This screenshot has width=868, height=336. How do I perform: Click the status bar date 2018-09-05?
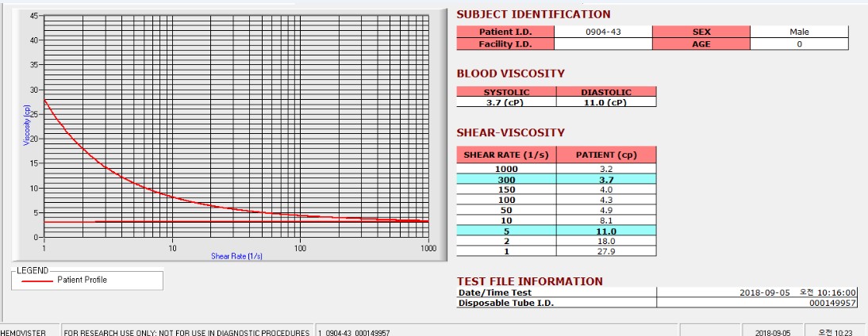[x=772, y=333]
